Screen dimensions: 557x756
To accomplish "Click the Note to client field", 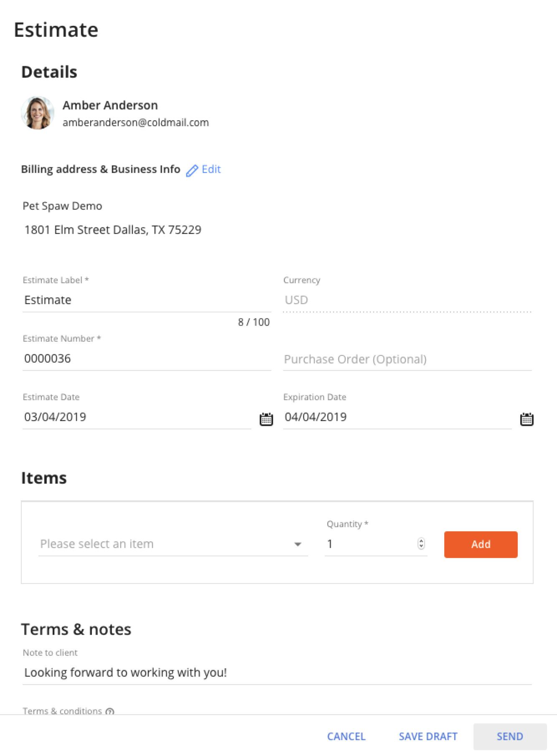I will coord(277,672).
